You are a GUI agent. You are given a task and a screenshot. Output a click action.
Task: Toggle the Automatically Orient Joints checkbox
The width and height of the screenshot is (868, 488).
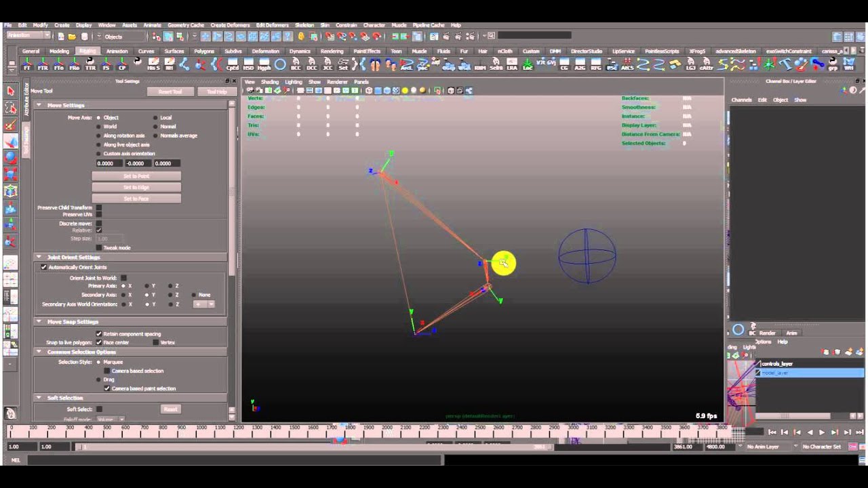coord(44,266)
